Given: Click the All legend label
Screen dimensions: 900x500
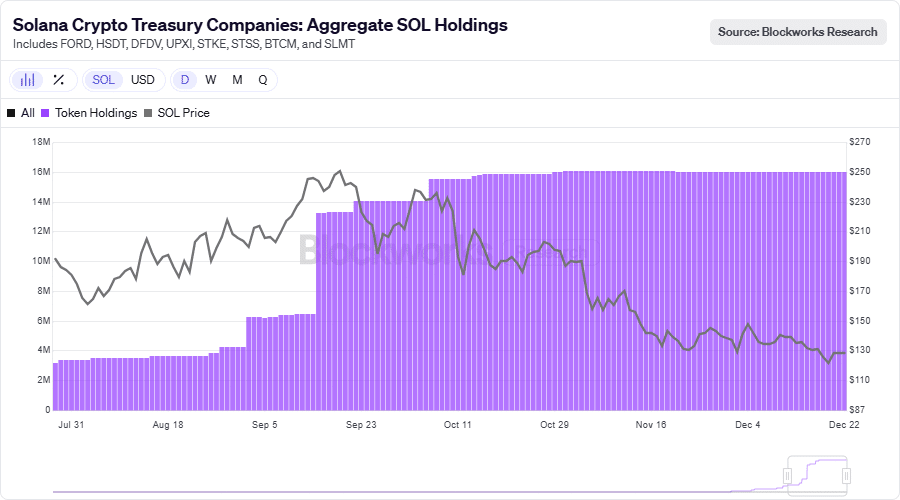Looking at the screenshot, I should [x=28, y=113].
